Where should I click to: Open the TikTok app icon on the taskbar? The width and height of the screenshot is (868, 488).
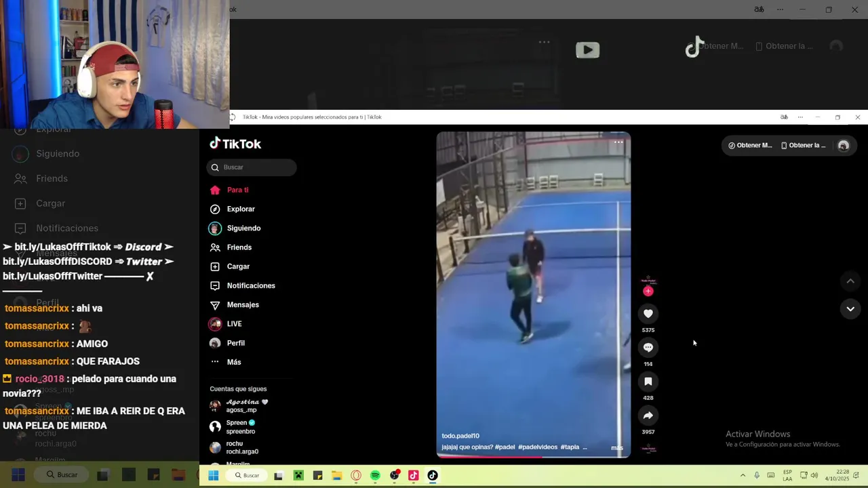433,476
